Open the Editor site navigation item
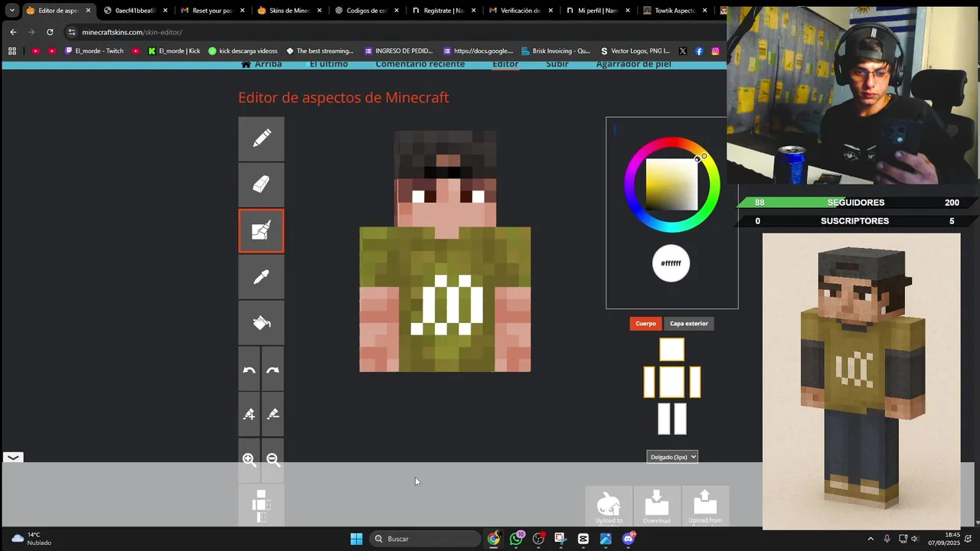980x551 pixels. pos(505,64)
